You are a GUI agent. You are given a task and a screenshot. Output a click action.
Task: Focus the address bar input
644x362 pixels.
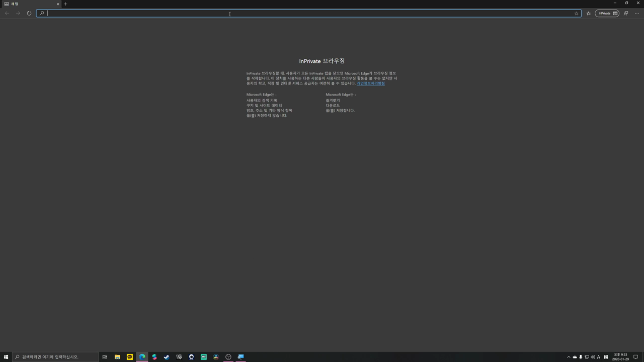pyautogui.click(x=309, y=14)
